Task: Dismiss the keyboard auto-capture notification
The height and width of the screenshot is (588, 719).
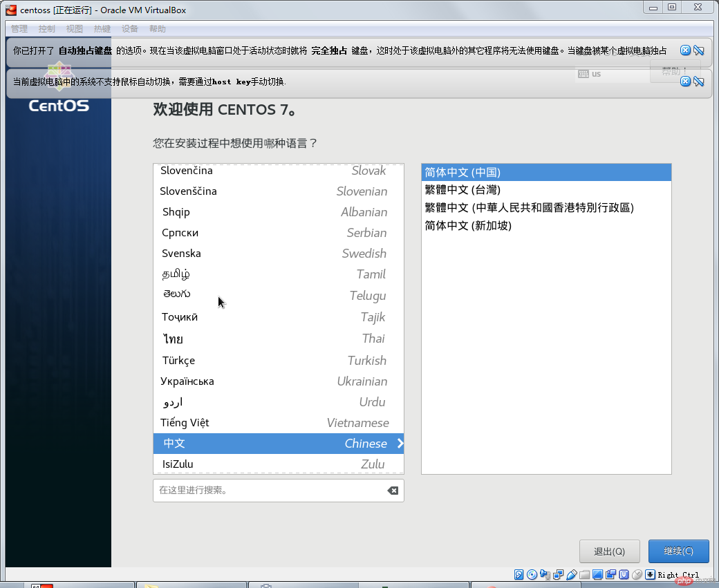Action: point(685,50)
